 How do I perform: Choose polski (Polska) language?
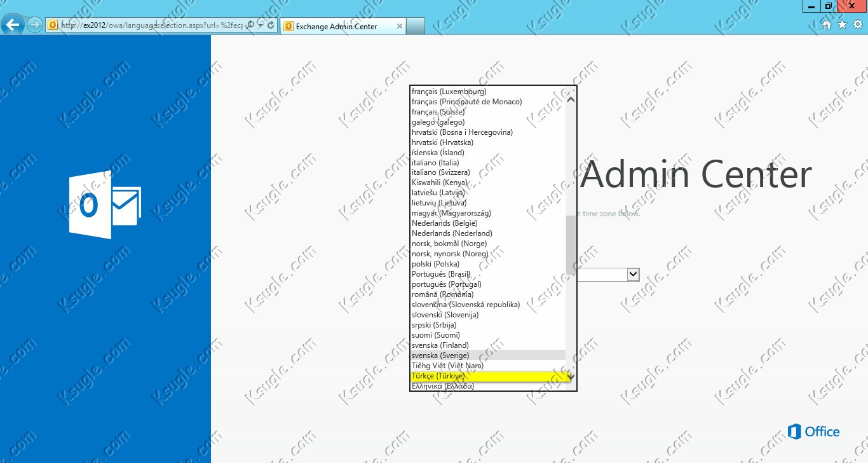tap(488, 264)
